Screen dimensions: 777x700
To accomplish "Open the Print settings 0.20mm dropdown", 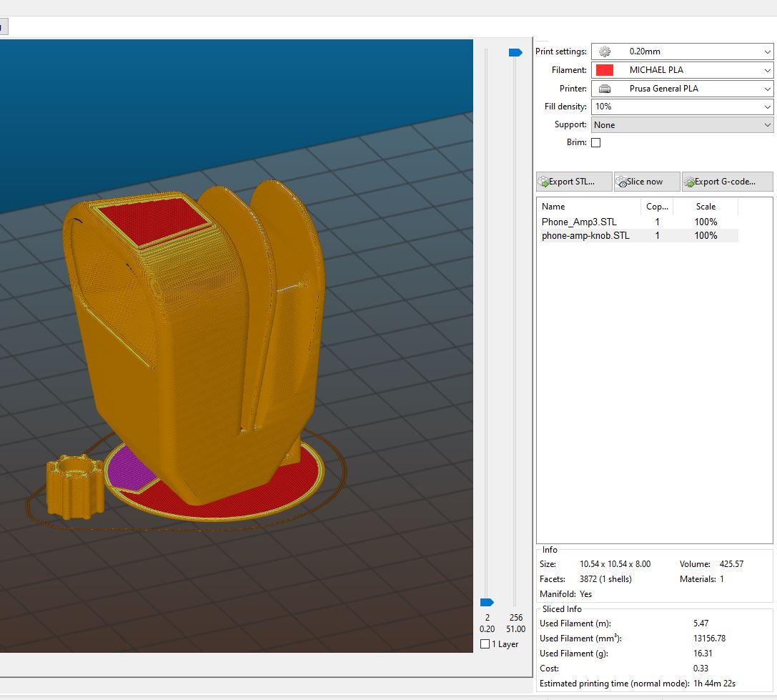I will [x=682, y=51].
